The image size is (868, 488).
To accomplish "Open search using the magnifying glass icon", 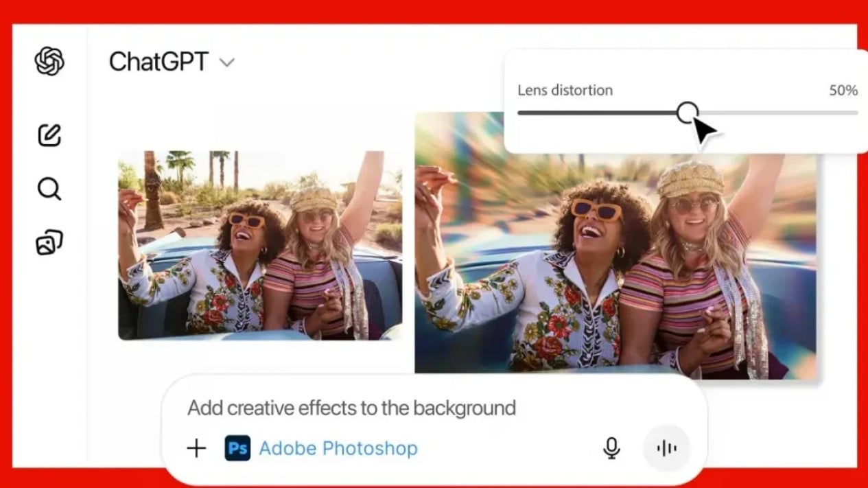I will point(49,189).
